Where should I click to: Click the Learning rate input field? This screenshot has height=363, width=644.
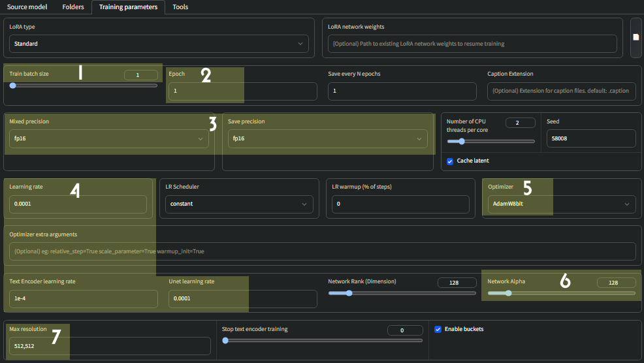tap(78, 204)
